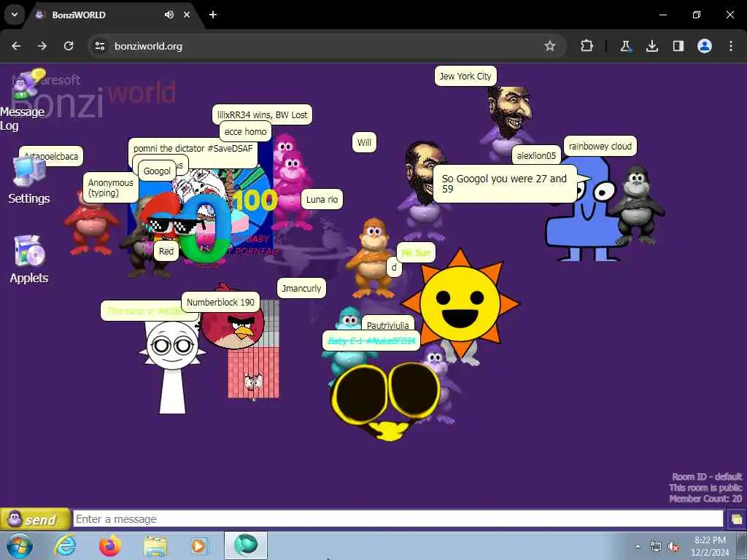This screenshot has height=560, width=747.
Task: Click the 'Red' name tag
Action: [x=166, y=251]
